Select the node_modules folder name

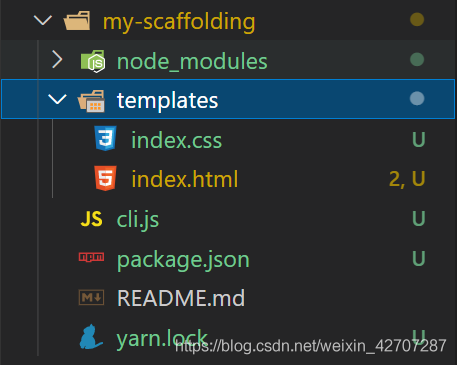[192, 61]
